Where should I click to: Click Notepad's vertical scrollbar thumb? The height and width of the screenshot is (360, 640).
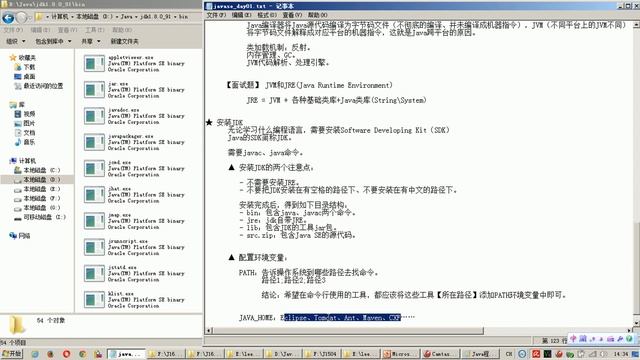click(x=636, y=268)
